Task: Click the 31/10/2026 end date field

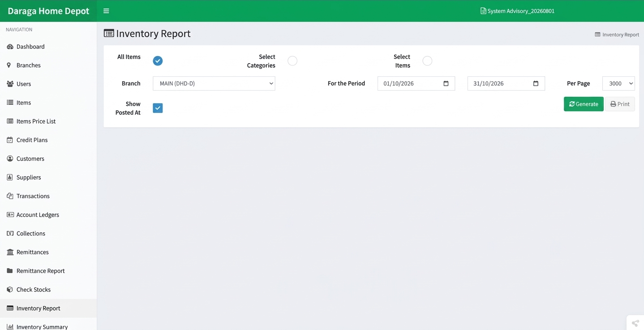Action: click(x=506, y=83)
